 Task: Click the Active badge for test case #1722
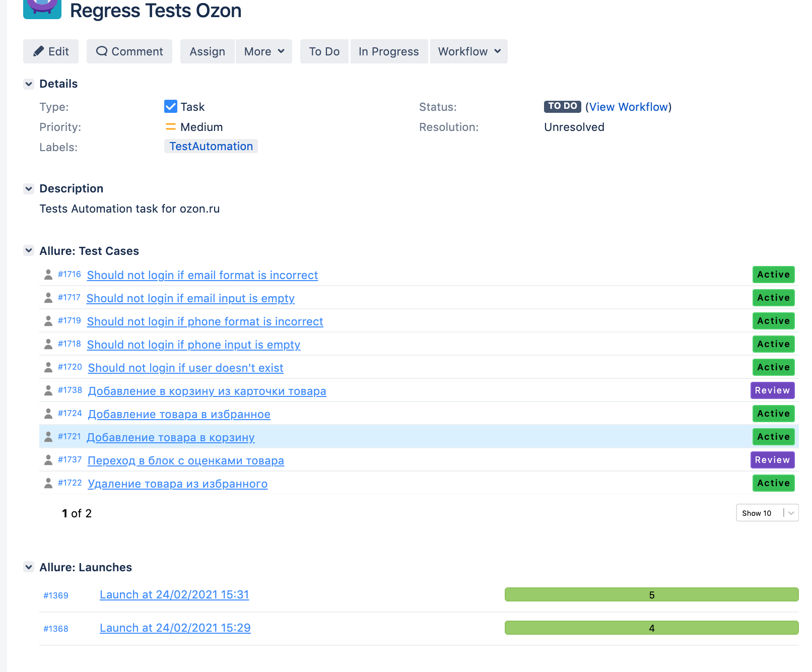[x=774, y=483]
